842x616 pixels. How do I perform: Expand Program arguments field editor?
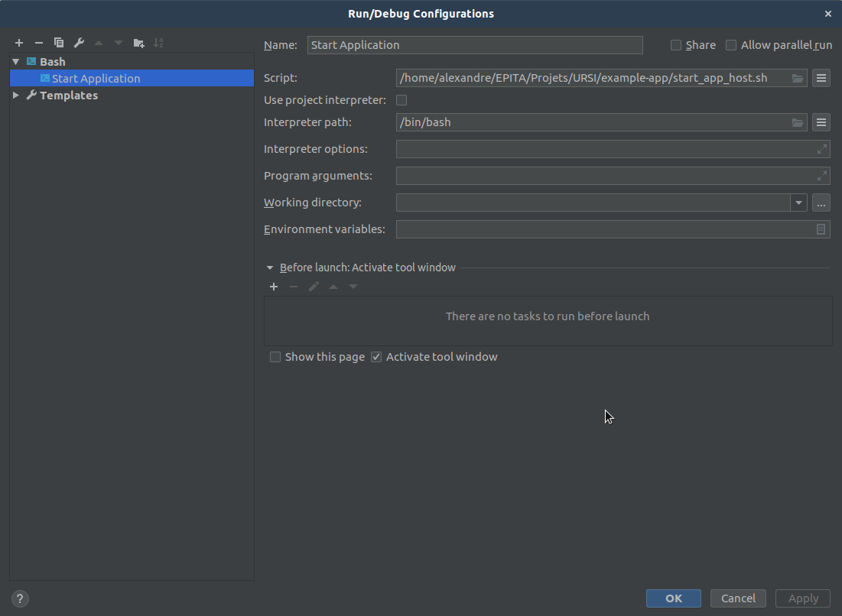[x=821, y=176]
